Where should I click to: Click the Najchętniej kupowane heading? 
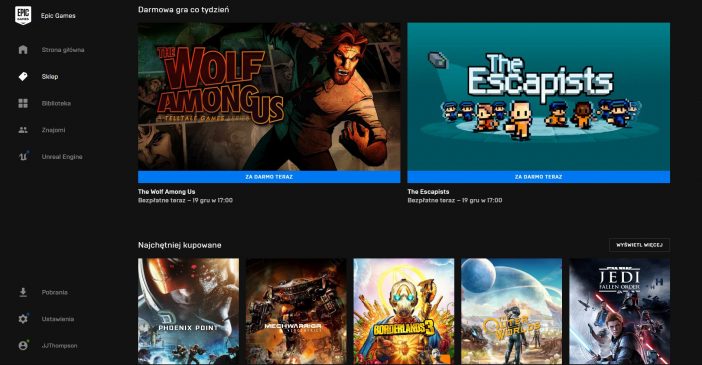pos(180,245)
